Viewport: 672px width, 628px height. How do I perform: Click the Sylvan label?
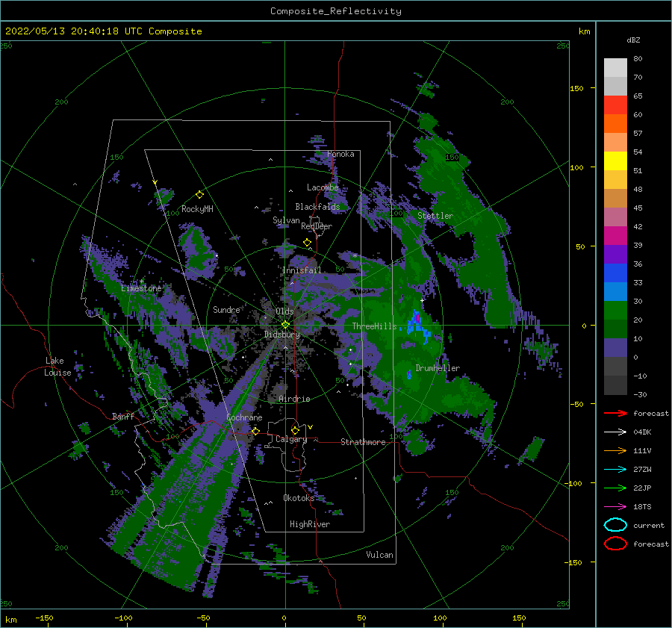coord(286,221)
